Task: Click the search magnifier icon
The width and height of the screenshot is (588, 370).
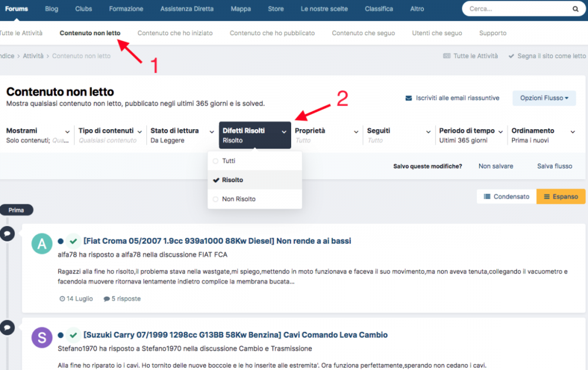Action: coord(575,9)
